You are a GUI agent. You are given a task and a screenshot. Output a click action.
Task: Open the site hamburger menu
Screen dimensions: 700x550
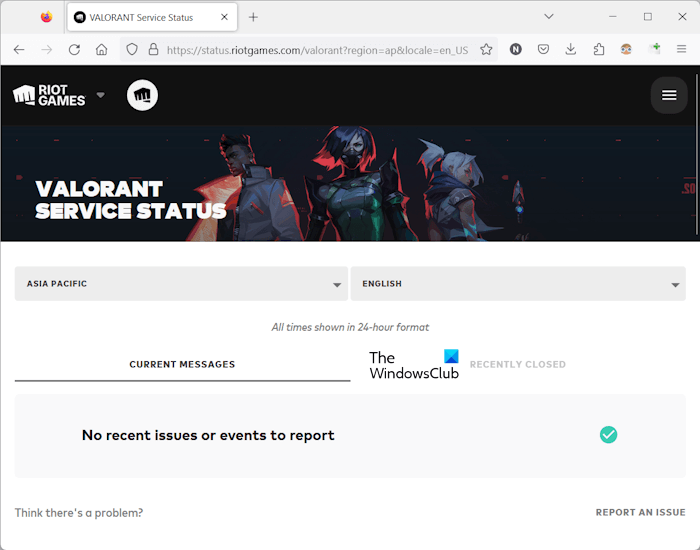coord(669,95)
